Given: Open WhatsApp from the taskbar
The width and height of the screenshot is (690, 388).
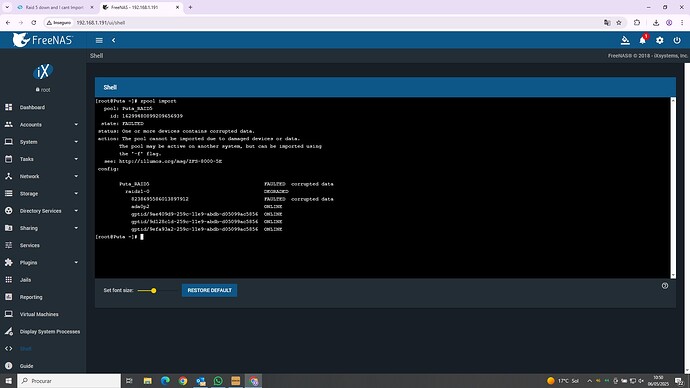Looking at the screenshot, I should pos(218,381).
